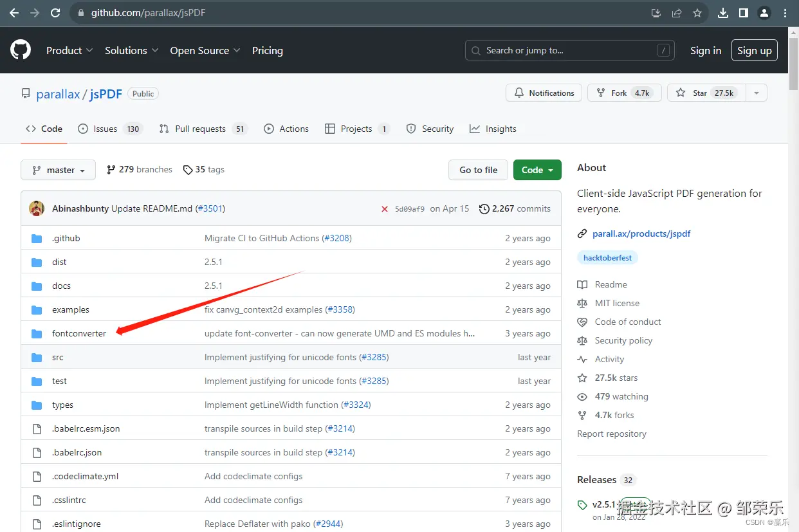Viewport: 799px width, 532px height.
Task: Click Notifications button
Action: tap(544, 93)
